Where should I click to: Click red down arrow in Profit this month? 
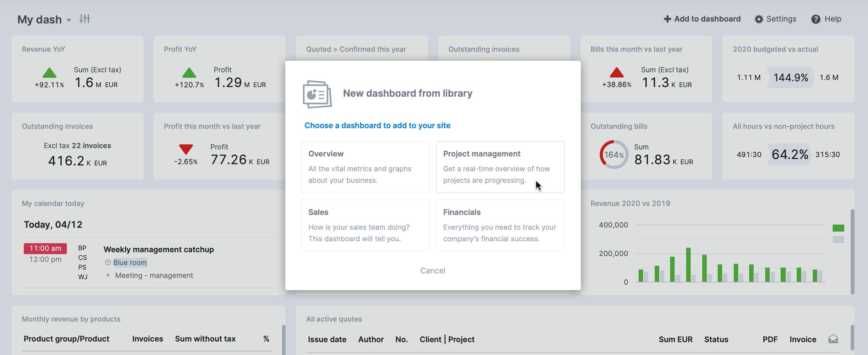click(186, 149)
